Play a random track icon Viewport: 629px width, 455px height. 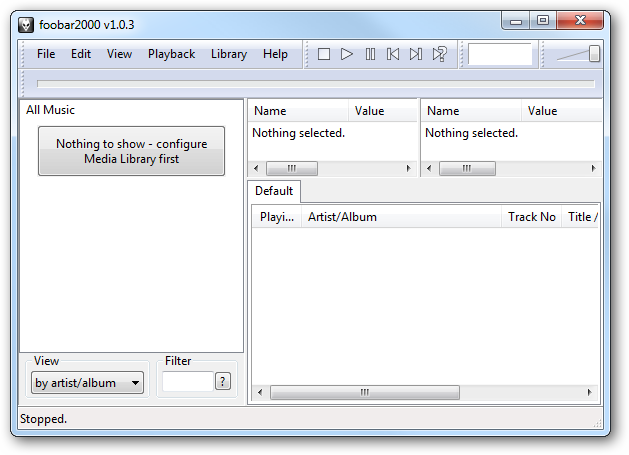click(440, 54)
